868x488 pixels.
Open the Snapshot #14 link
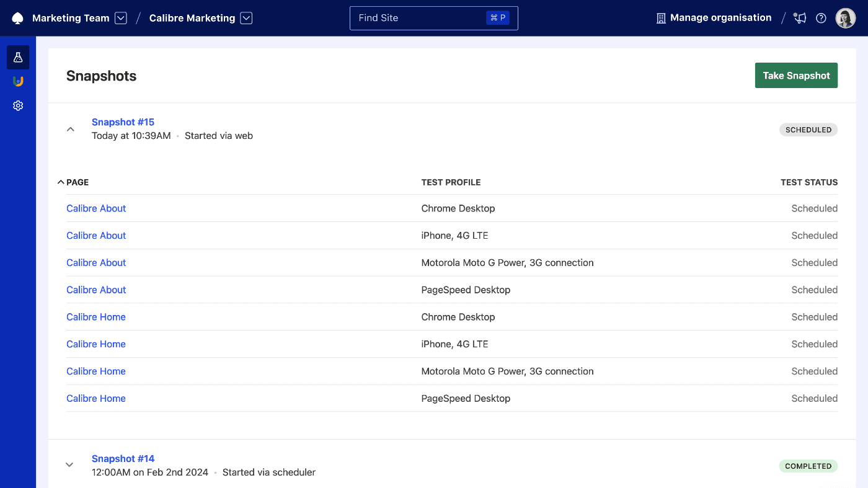123,458
